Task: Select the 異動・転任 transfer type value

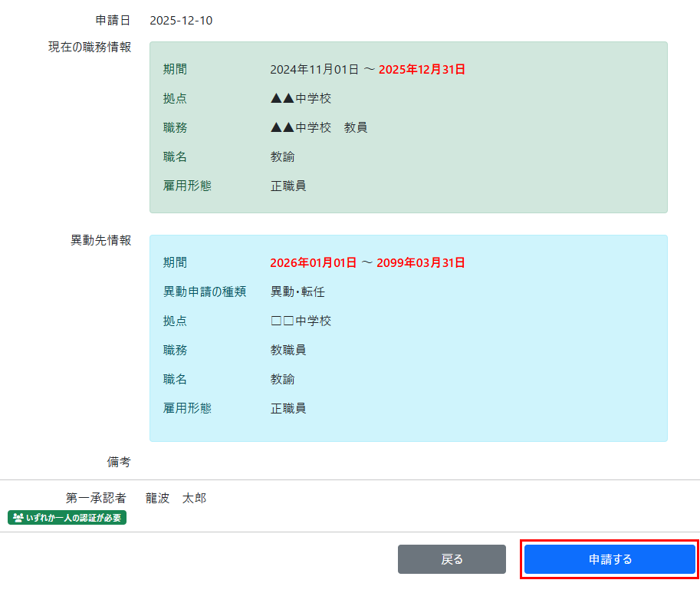Action: [297, 292]
